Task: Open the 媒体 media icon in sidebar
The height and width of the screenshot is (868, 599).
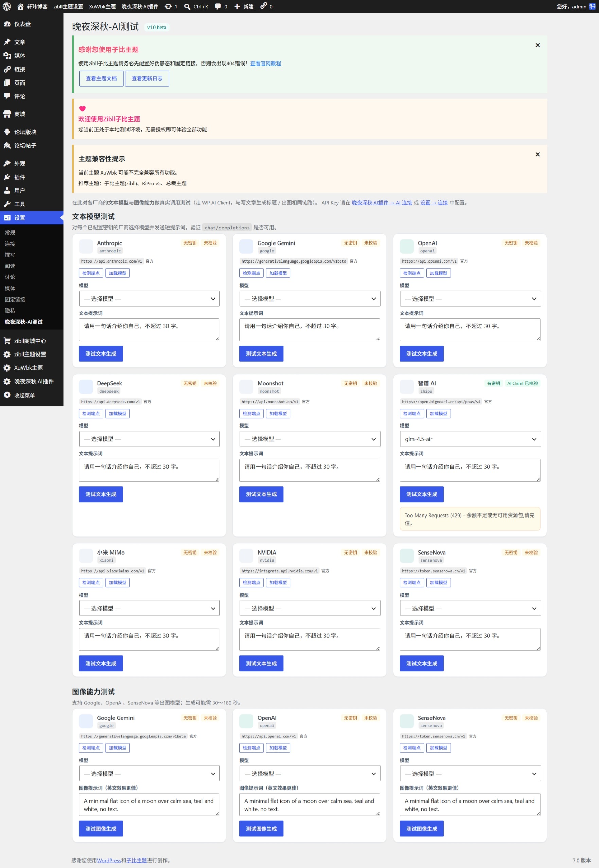Action: point(7,55)
